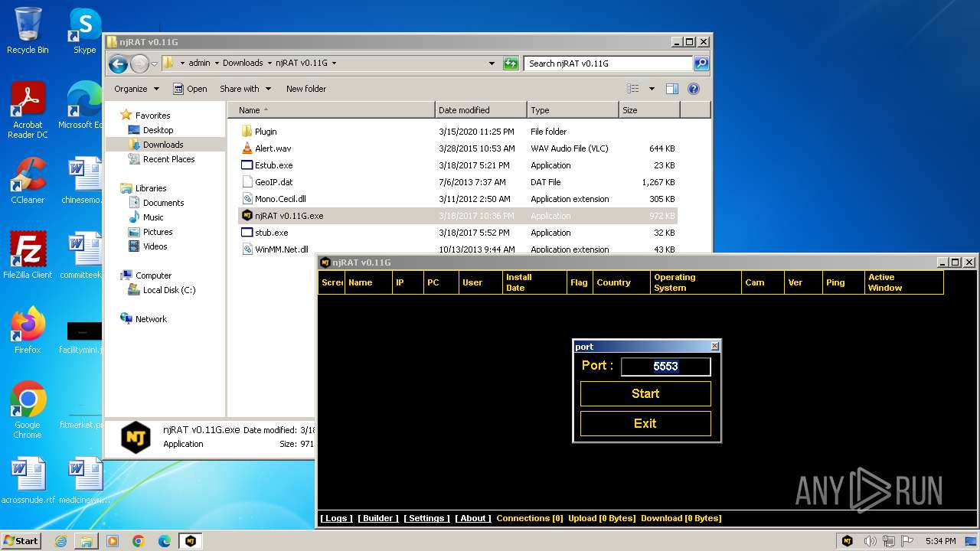Select Local Disk (C:) in navigation pane
Screen dimensions: 980x551
pos(168,290)
